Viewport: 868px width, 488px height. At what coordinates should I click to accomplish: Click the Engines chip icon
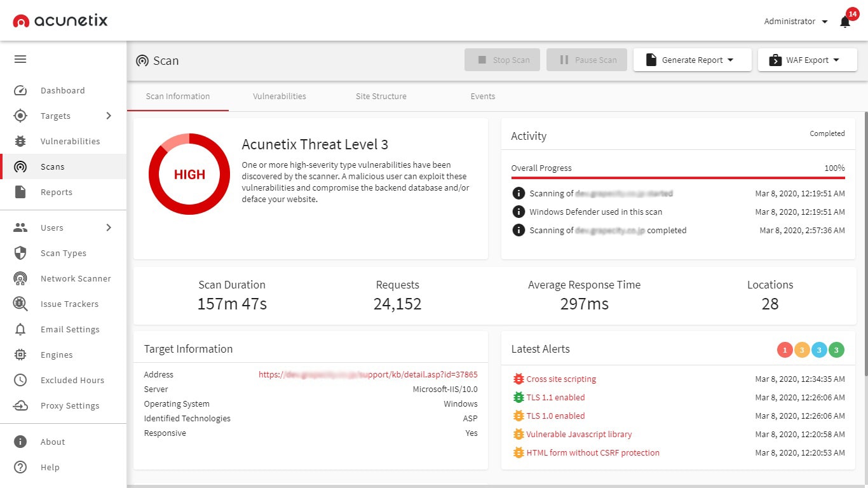point(20,355)
